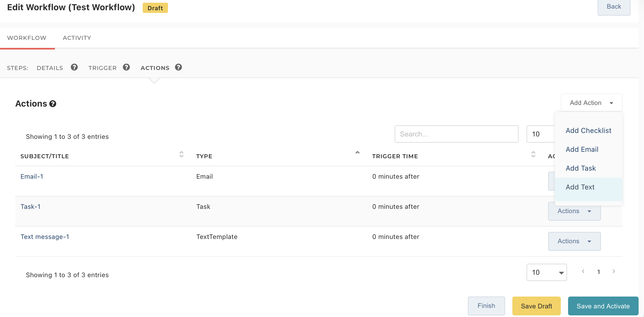
Task: Go to previous page arrow
Action: [583, 272]
